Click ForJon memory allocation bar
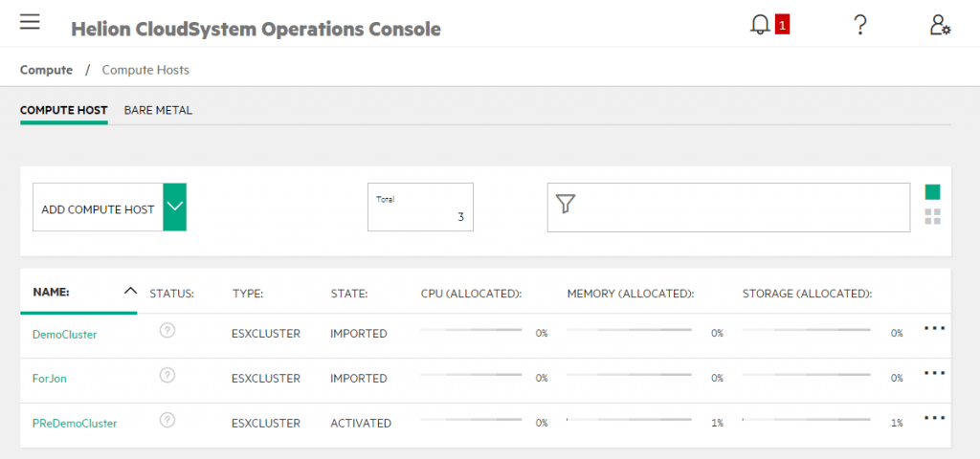980x459 pixels. (630, 374)
